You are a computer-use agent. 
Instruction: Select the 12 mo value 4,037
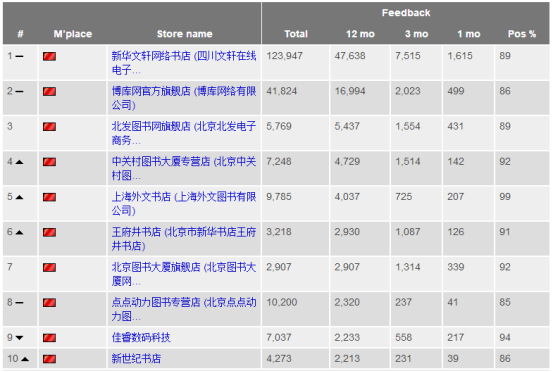coord(347,196)
